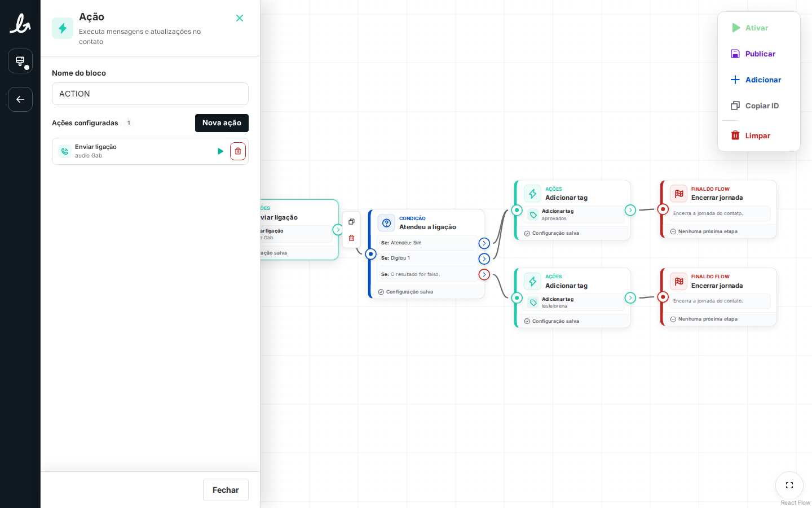Click the fit view fullscreen icon
The width and height of the screenshot is (812, 508).
789,485
